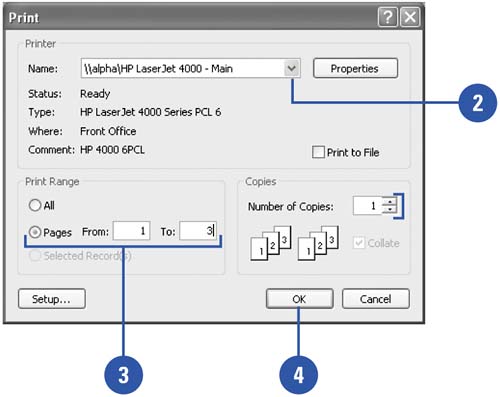Select the Selected Record(s) radio option
Screen dimensions: 500x397
pyautogui.click(x=35, y=256)
